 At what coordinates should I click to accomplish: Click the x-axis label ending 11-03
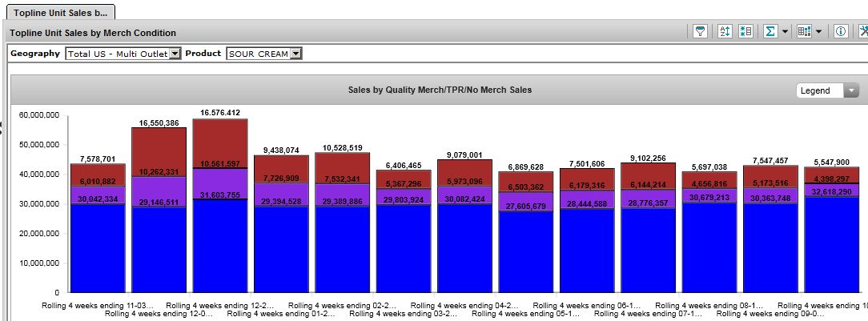pos(82,306)
